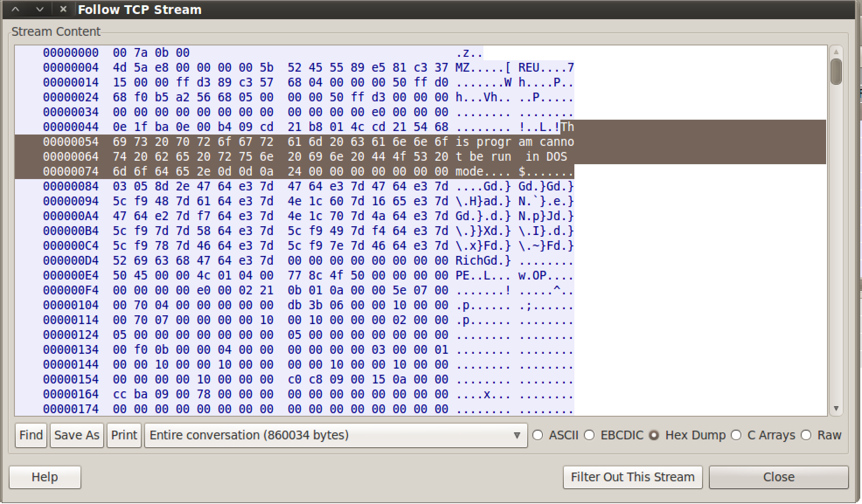The image size is (862, 504).
Task: Switch display to C Arrays
Action: (737, 435)
